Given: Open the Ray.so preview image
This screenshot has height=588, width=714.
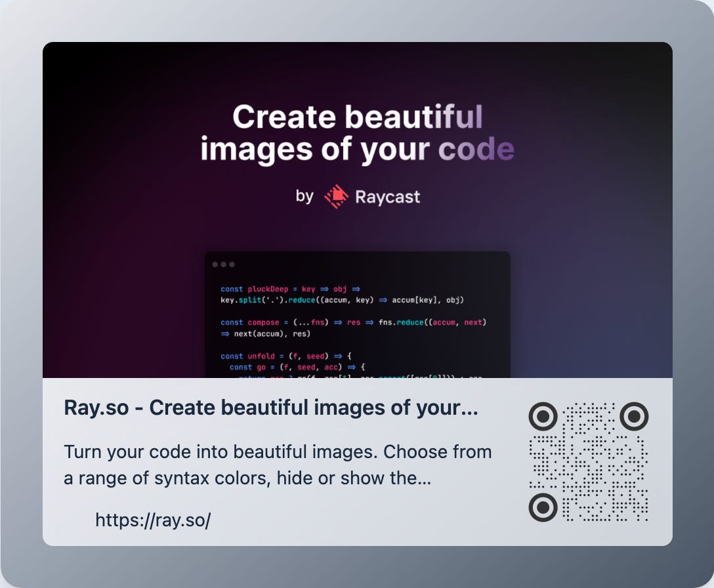Looking at the screenshot, I should tap(358, 210).
